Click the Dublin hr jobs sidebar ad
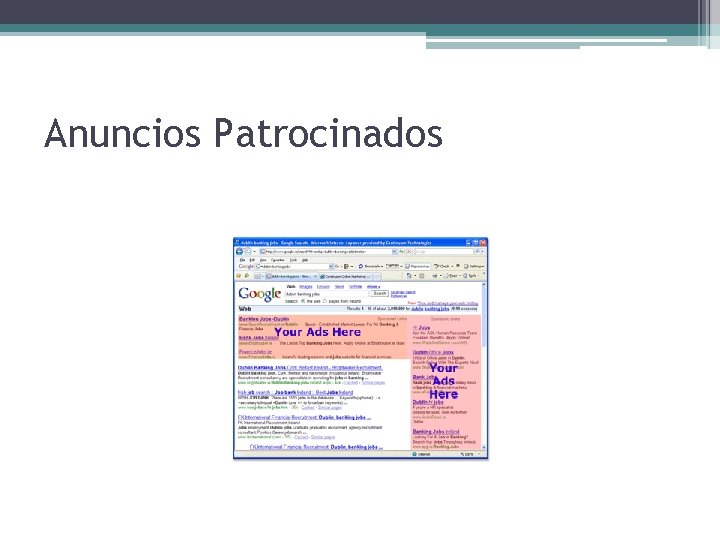720x540 pixels. [428, 402]
